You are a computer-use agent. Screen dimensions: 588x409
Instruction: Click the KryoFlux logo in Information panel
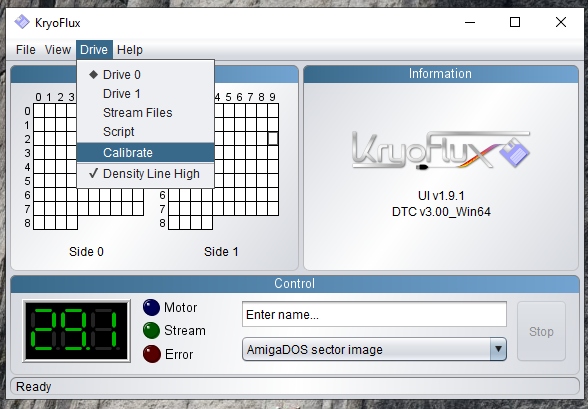tap(441, 151)
